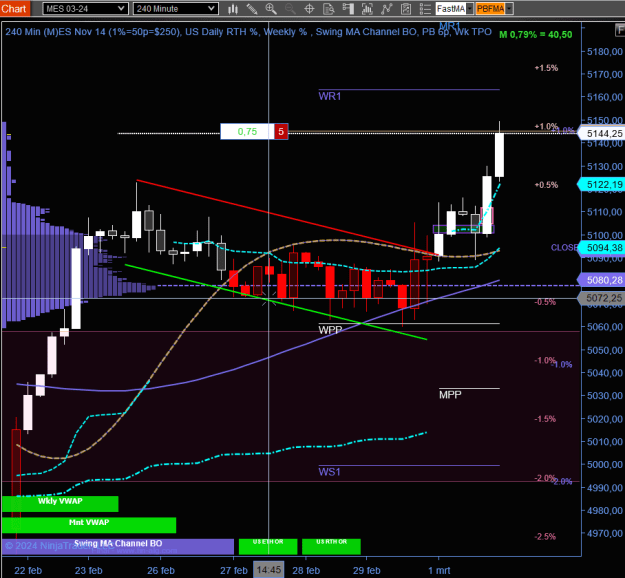Click the chart title starting 240 Min (M)ES

point(248,32)
